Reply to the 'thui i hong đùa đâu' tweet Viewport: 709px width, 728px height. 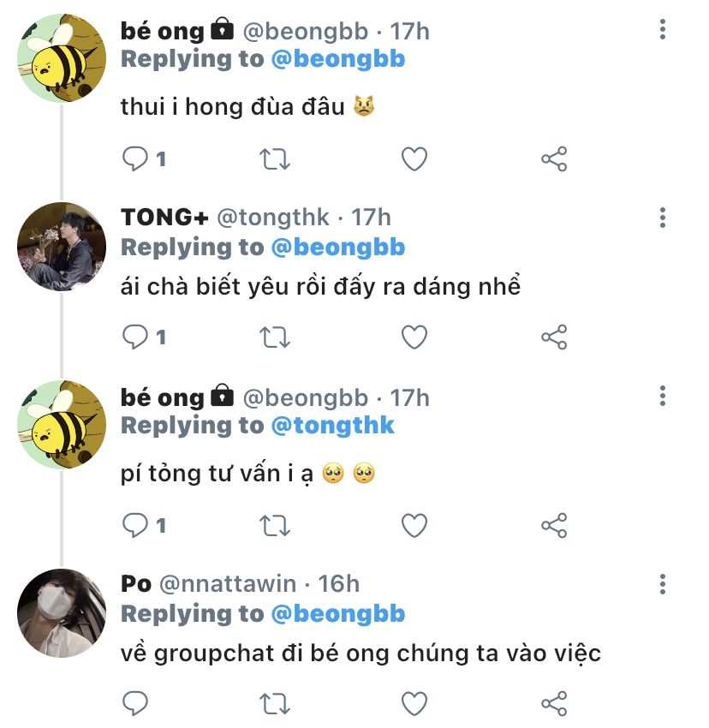135,159
